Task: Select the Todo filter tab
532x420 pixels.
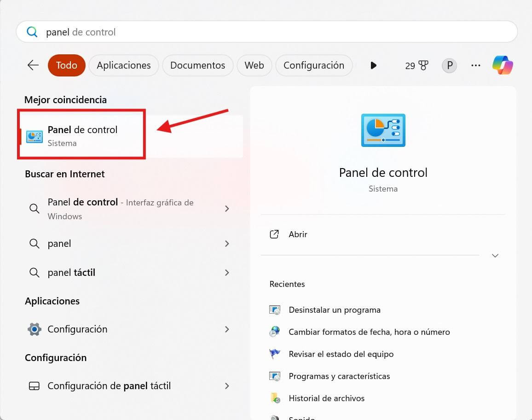Action: [x=66, y=65]
